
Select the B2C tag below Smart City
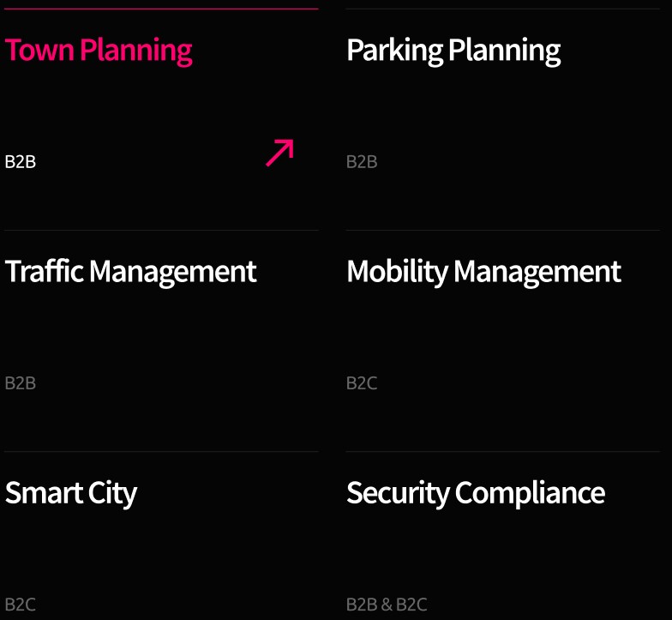click(x=21, y=605)
